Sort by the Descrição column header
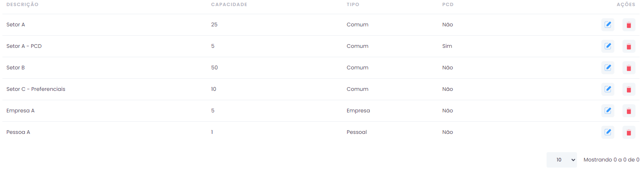Image resolution: width=644 pixels, height=170 pixels. [22, 4]
